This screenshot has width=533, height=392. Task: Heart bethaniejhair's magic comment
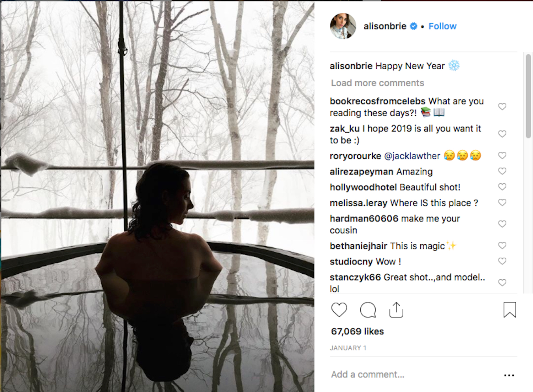click(502, 246)
